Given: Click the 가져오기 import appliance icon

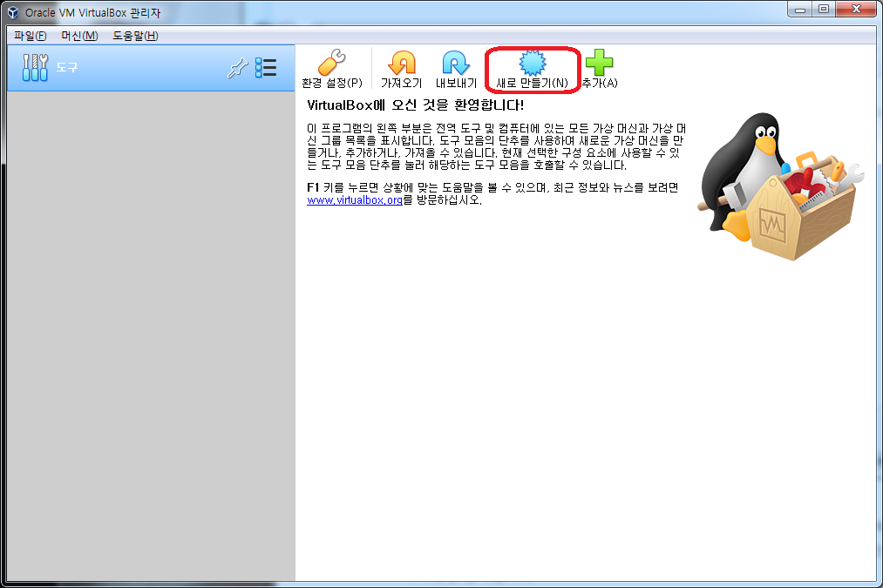Looking at the screenshot, I should coord(402,69).
